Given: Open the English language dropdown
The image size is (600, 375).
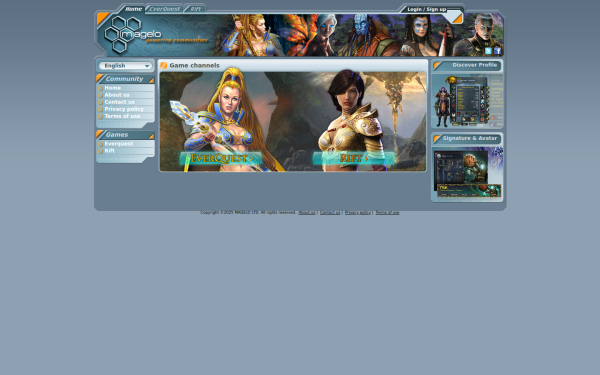Looking at the screenshot, I should [125, 66].
